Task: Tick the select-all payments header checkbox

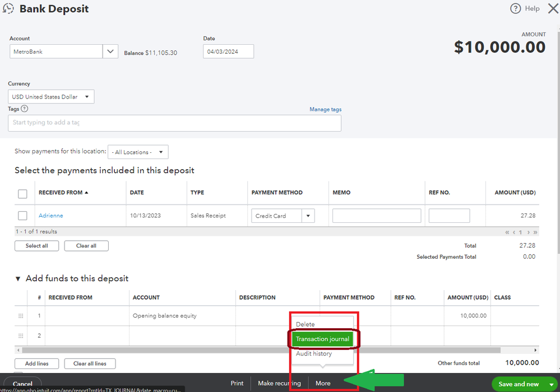Action: tap(22, 194)
